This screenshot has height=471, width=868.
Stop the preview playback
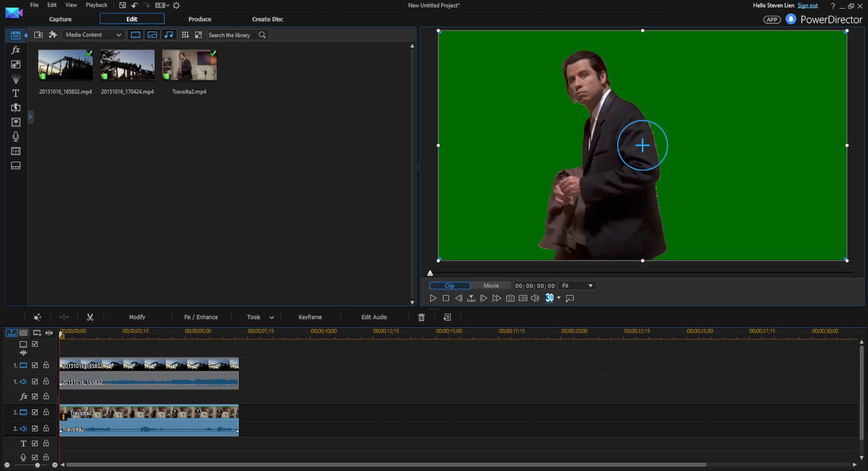(446, 298)
